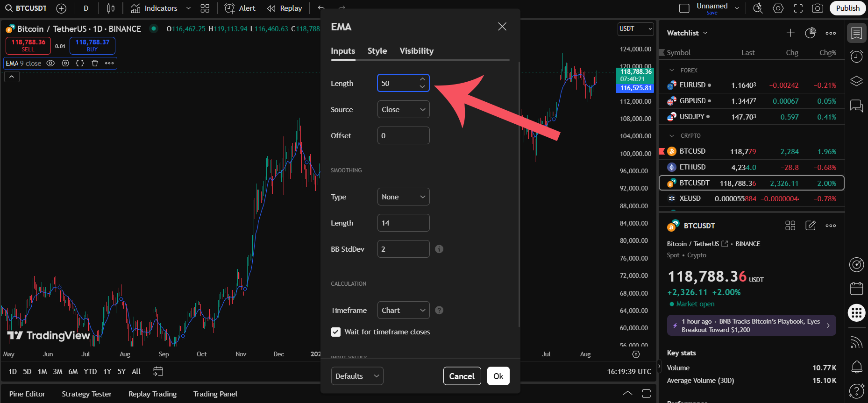Add symbol to watchlist with plus icon
This screenshot has width=868, height=403.
(790, 33)
